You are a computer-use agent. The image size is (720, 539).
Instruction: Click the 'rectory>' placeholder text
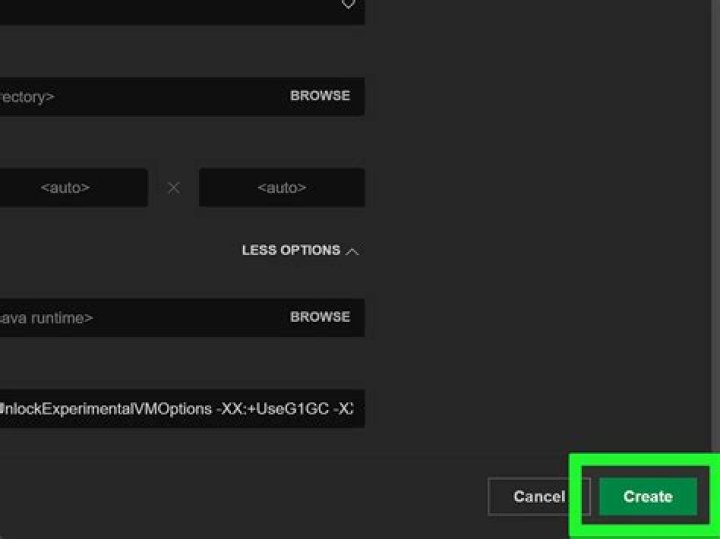(26, 97)
